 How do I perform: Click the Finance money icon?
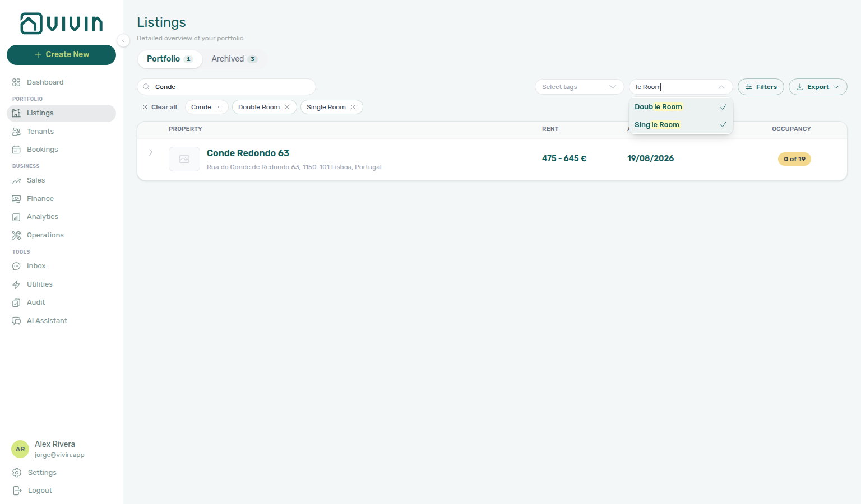(x=16, y=199)
